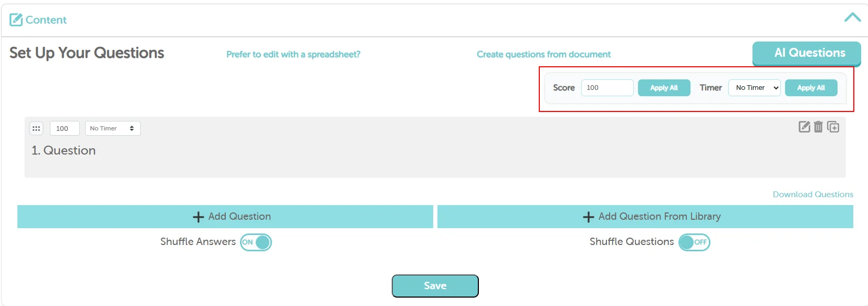Screen dimensions: 868x306
Task: Apply All for the Timer setting
Action: coord(811,88)
